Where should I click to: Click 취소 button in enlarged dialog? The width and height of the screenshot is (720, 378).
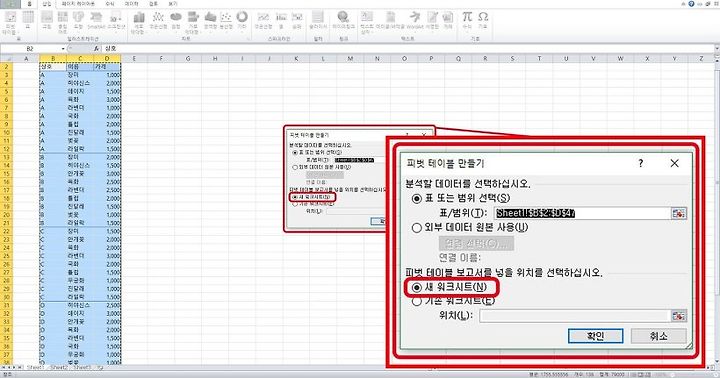(x=658, y=336)
